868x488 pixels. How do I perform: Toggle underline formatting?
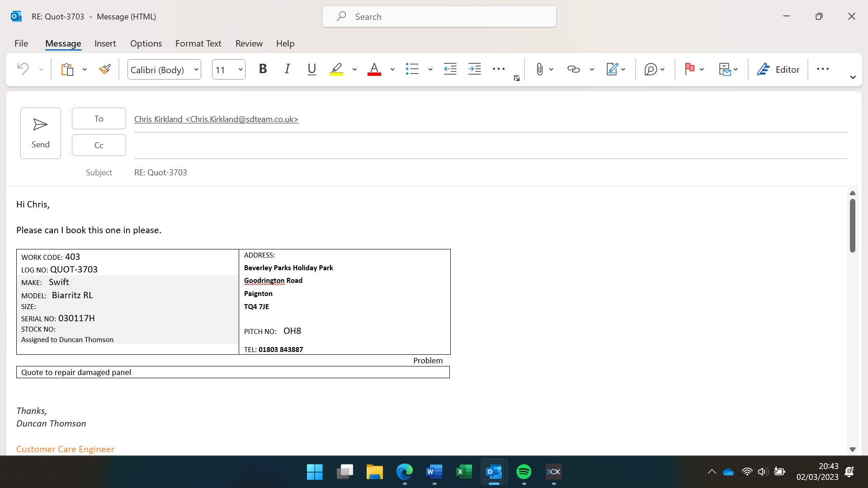click(311, 69)
